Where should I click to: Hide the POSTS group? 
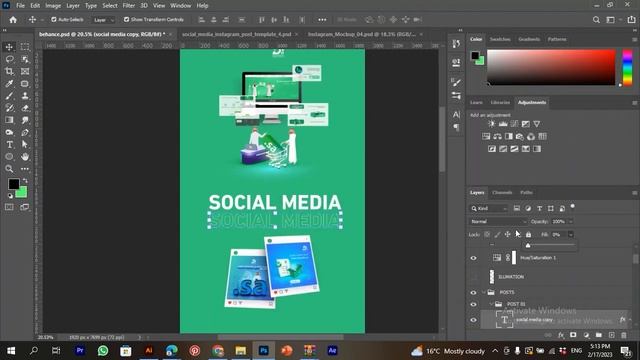point(473,292)
